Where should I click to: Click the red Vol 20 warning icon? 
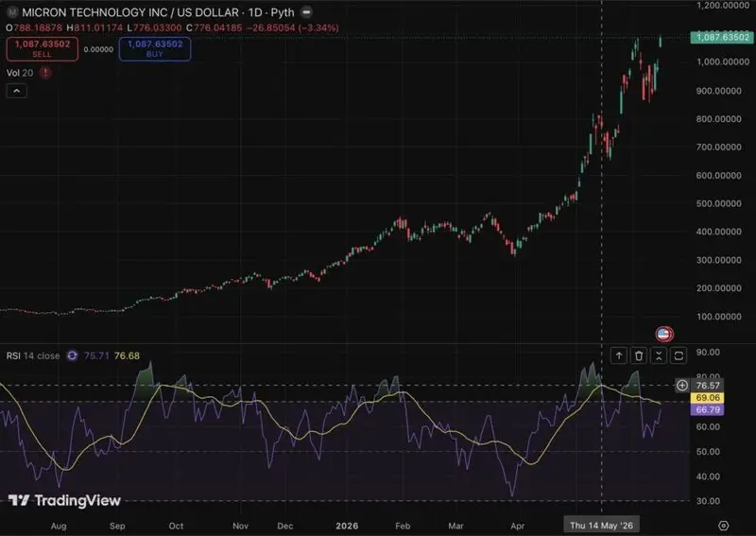pos(45,73)
